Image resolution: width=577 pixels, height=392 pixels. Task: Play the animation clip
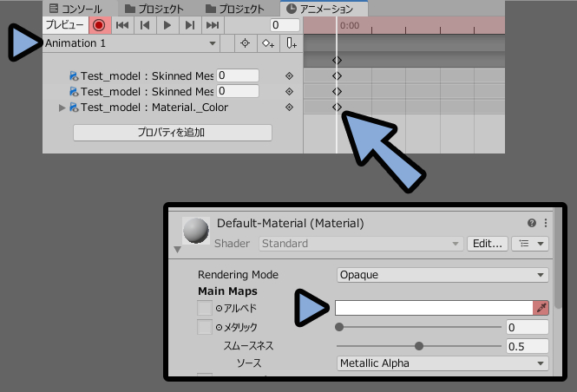coord(167,25)
